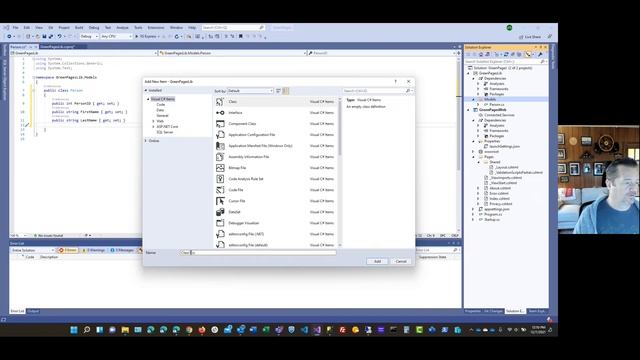Click the dialog template search box
Screen dimensions: 640x360
378,91
